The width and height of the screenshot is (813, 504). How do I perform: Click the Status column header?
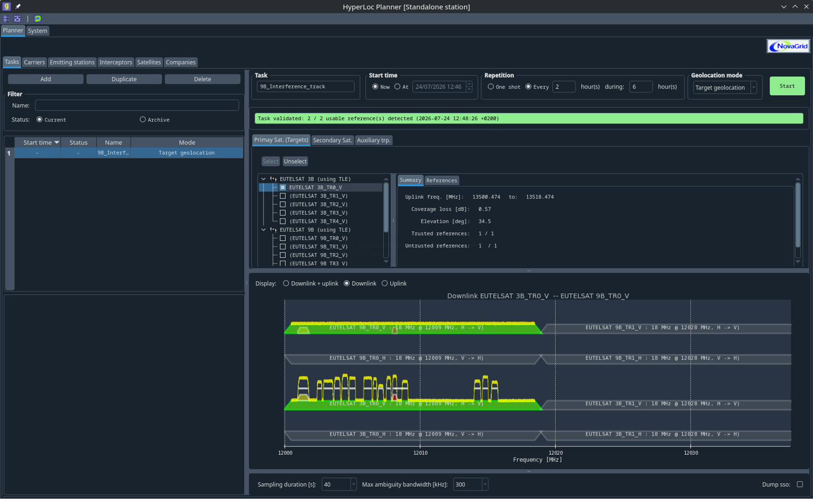(x=78, y=142)
